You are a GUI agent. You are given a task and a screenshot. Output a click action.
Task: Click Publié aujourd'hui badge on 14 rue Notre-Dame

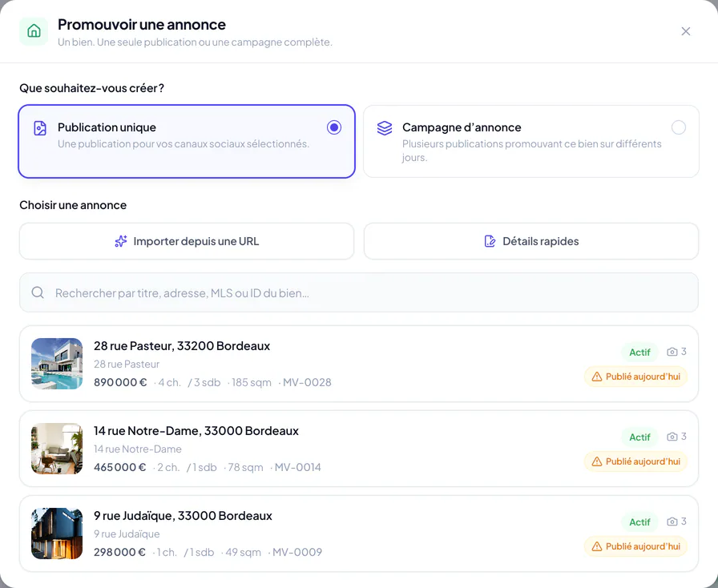tap(635, 461)
